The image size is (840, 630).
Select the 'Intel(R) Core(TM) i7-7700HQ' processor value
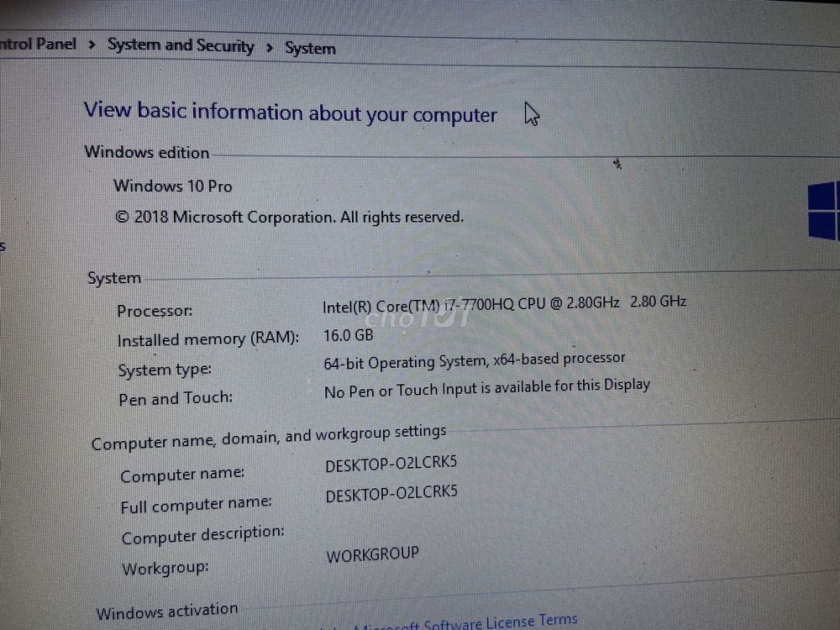(504, 304)
